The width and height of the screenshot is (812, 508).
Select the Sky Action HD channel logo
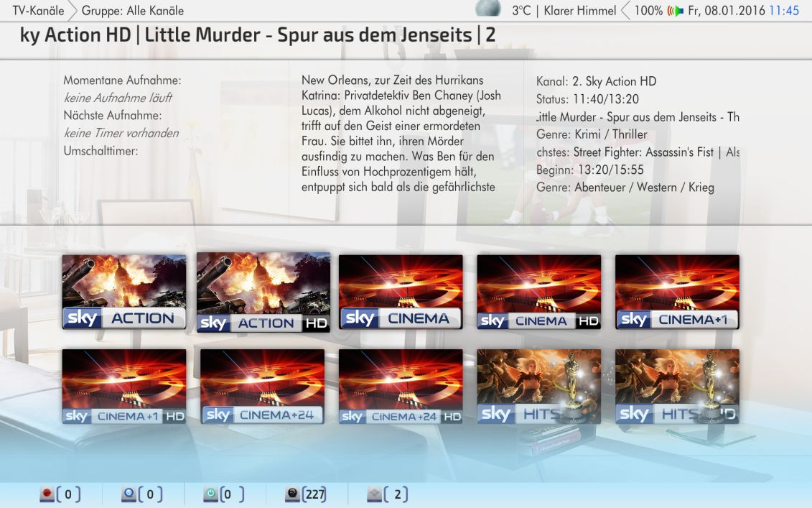(263, 292)
